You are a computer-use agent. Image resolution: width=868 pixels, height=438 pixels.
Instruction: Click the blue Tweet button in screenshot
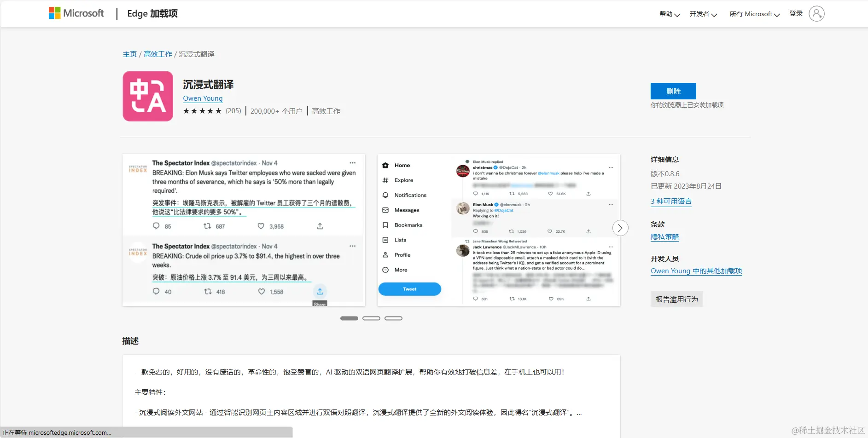[x=410, y=289]
